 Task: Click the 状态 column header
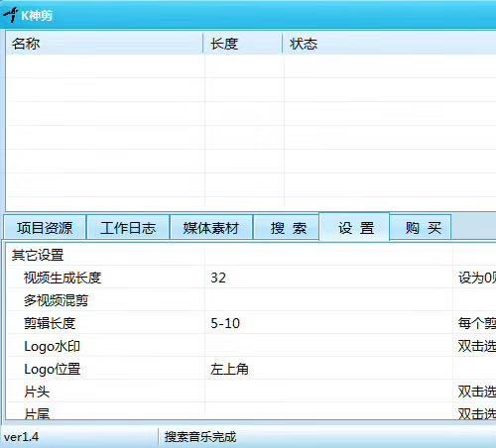pos(390,44)
